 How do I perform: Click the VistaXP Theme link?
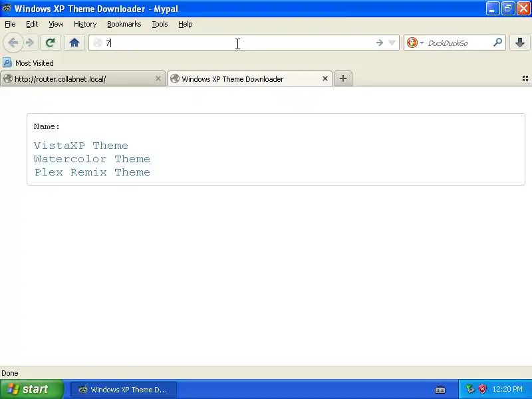81,146
